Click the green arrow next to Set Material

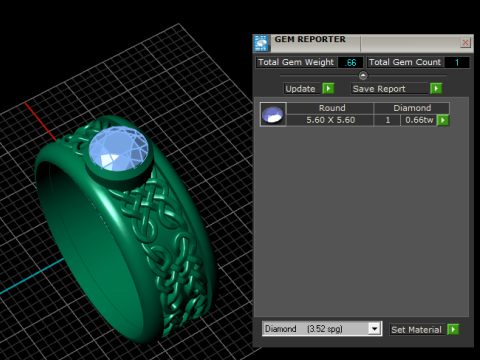coord(453,330)
